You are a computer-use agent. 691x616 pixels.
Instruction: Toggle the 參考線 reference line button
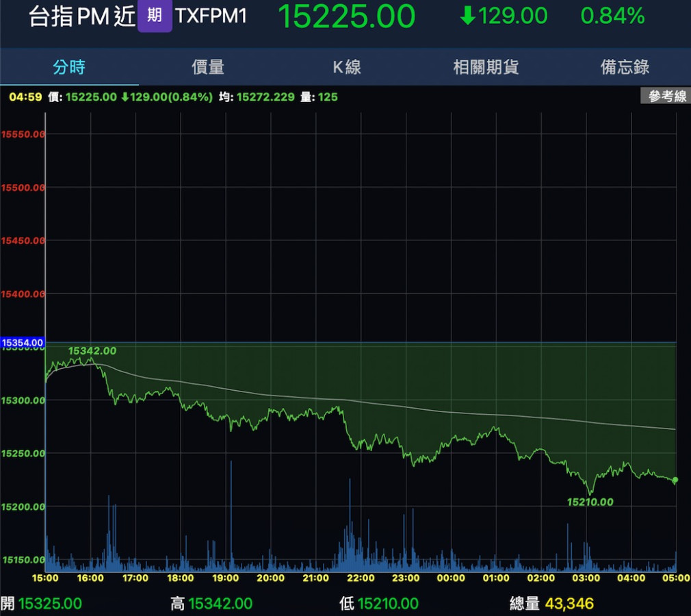click(665, 97)
